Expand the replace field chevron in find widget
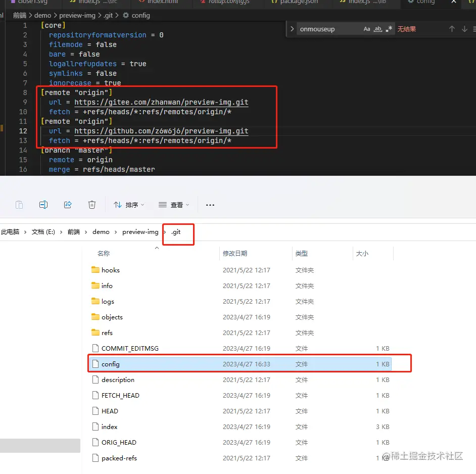This screenshot has width=476, height=474. tap(292, 29)
